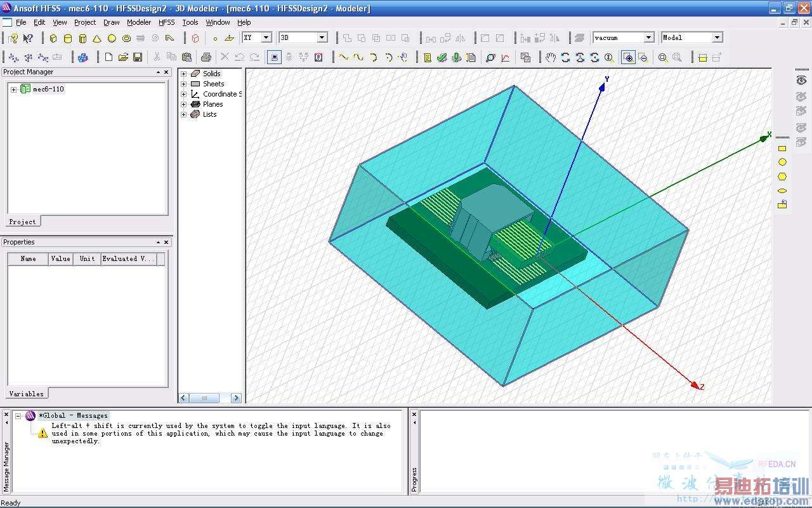Screen dimensions: 812x508
Task: Switch to the Project tab
Action: tap(22, 222)
